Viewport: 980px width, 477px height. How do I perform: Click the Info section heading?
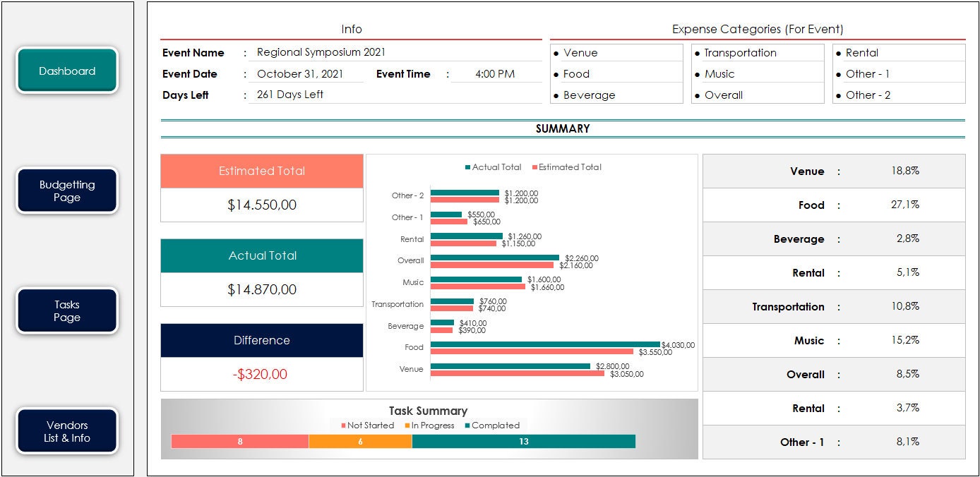click(352, 30)
